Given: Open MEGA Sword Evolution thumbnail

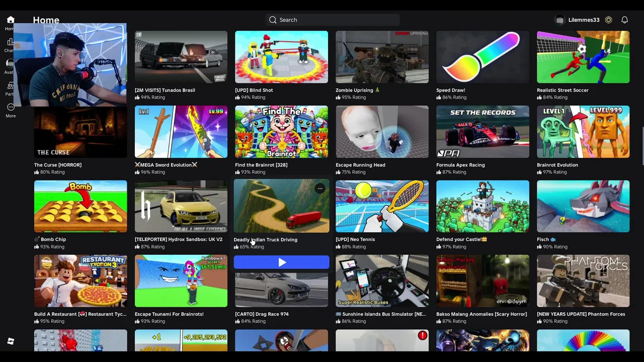Looking at the screenshot, I should click(x=181, y=132).
